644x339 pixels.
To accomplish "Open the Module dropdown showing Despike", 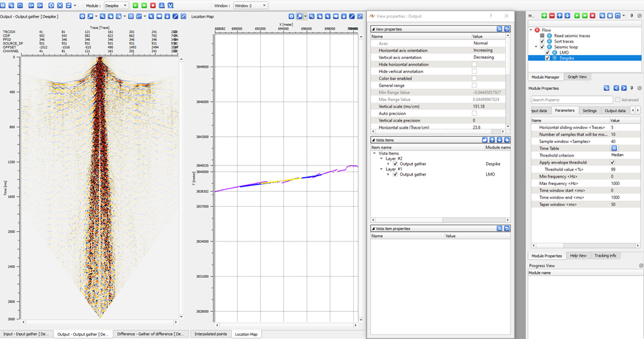I will (115, 5).
